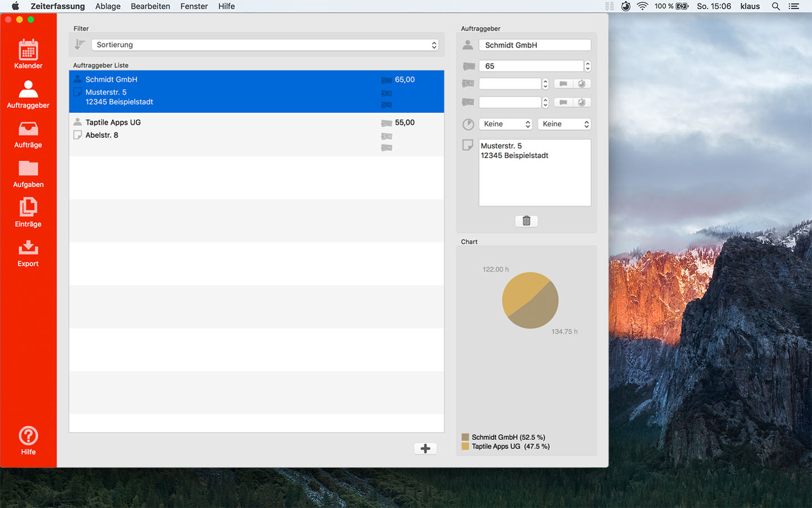Click the 65,00 value in Schmidt row
Screen dimensions: 812x508
(x=405, y=80)
